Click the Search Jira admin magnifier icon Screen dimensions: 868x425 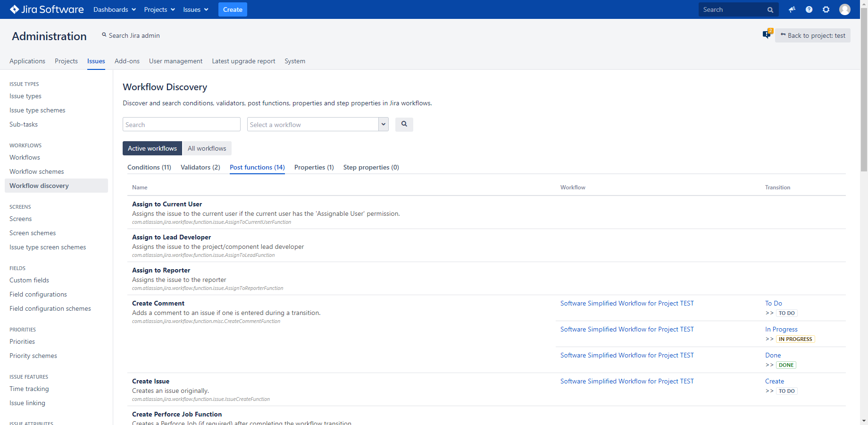[x=104, y=35]
